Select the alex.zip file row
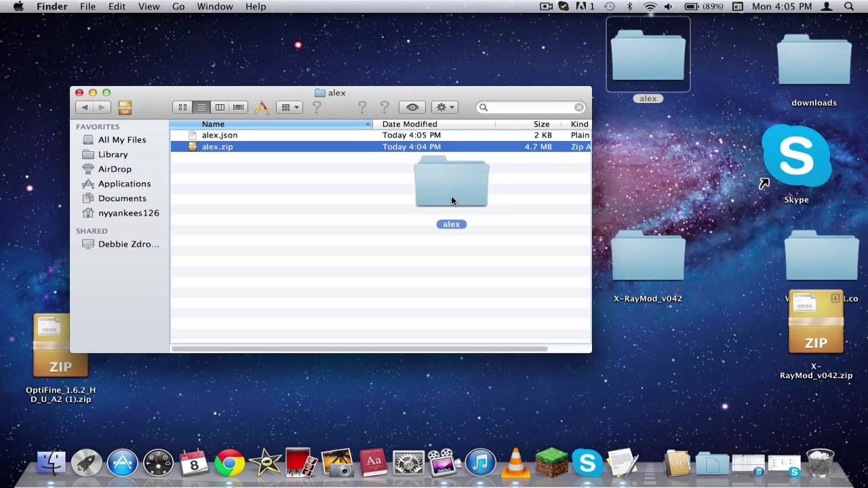Image resolution: width=868 pixels, height=488 pixels. coord(380,146)
